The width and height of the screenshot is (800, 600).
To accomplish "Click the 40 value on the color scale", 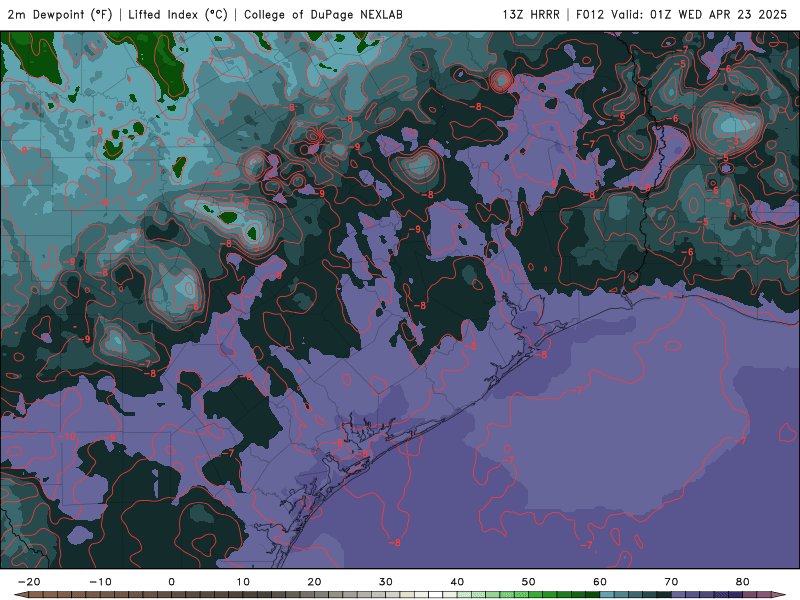I will 457,582.
